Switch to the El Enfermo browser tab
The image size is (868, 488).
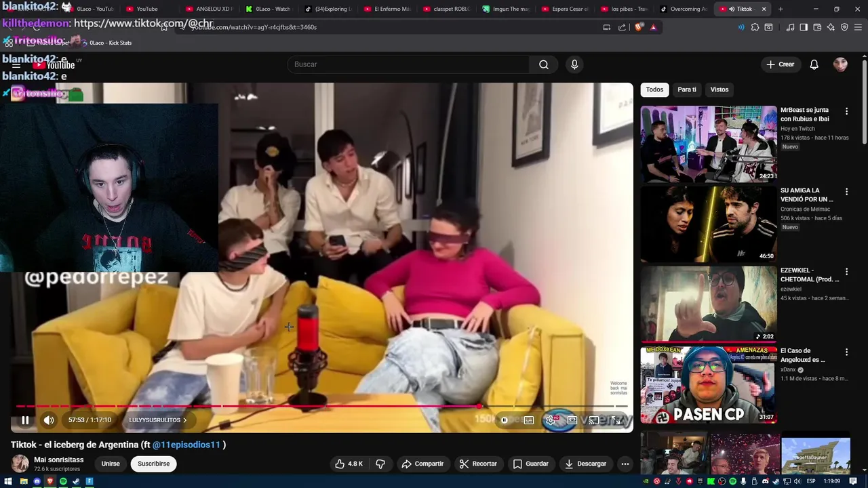click(387, 9)
